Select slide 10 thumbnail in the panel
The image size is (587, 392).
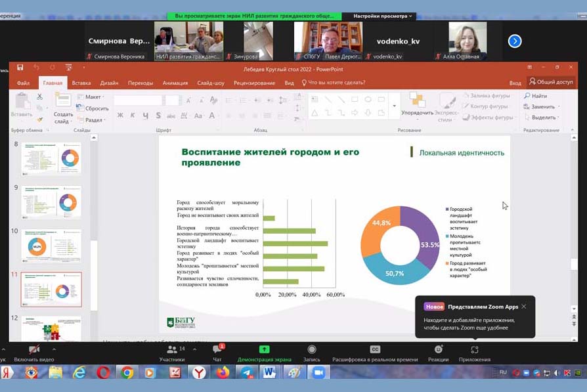click(x=51, y=246)
